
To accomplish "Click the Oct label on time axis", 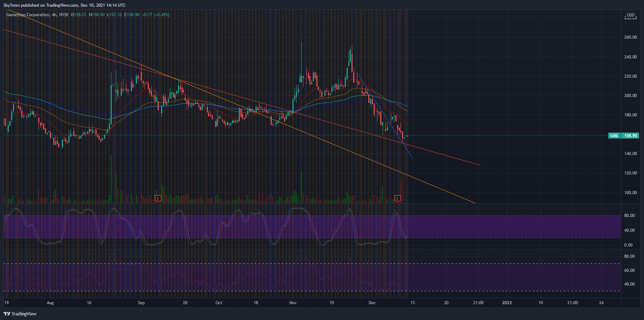I will tap(219, 303).
